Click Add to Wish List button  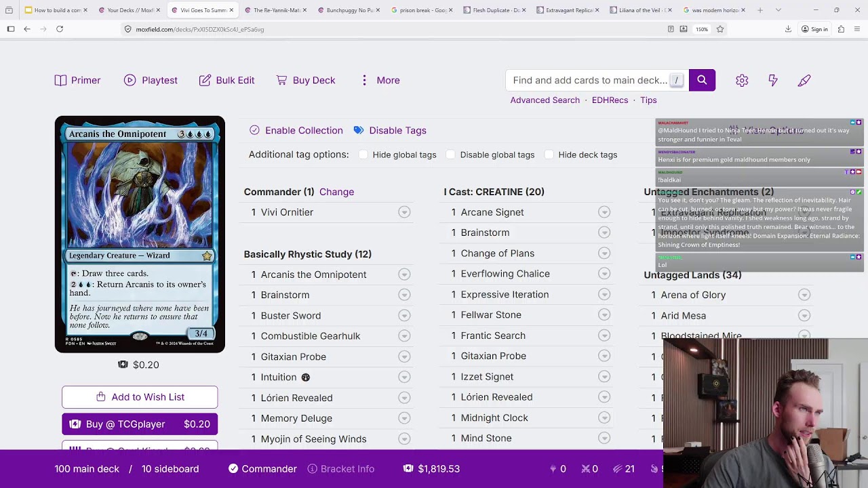pyautogui.click(x=140, y=397)
